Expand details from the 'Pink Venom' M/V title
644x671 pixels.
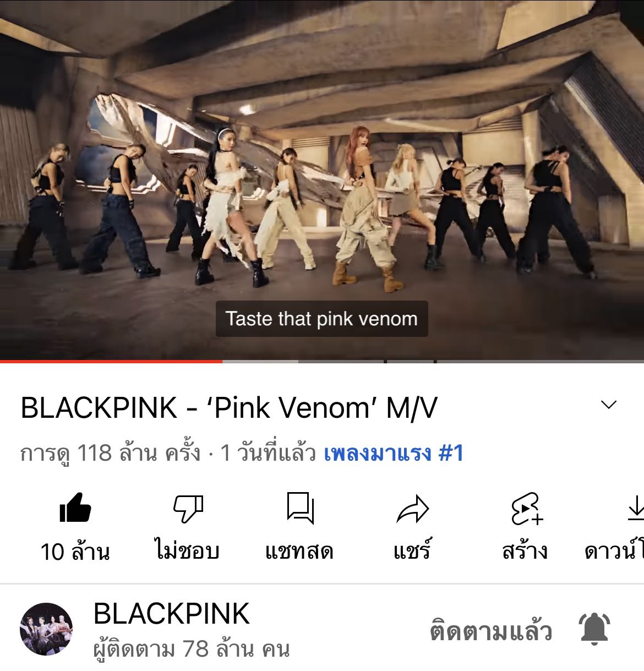point(229,408)
